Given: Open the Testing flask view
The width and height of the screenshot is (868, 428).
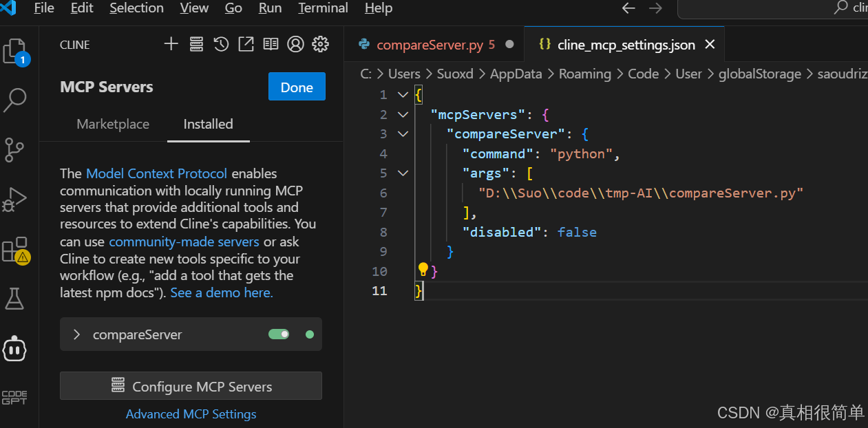Looking at the screenshot, I should coord(14,299).
